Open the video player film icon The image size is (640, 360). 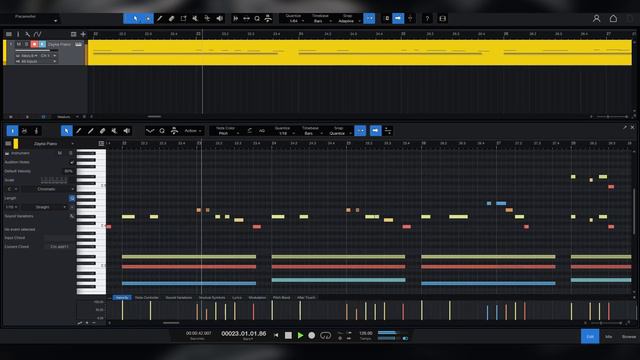[x=442, y=18]
